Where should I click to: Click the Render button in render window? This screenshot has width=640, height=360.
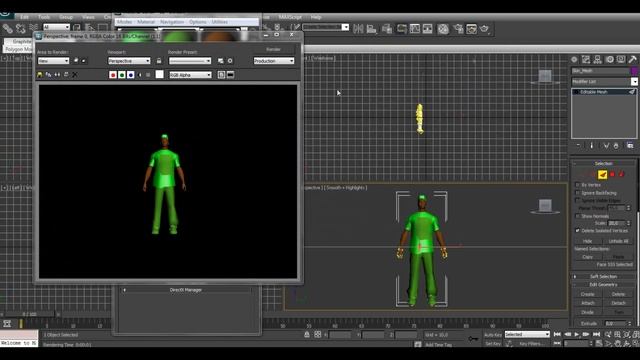[273, 49]
